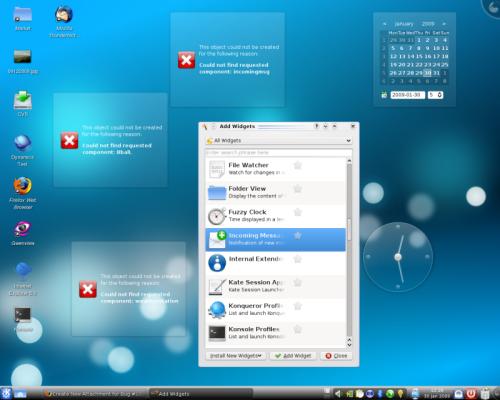Click the lock screen icon in the panel
The image size is (500, 400).
[x=459, y=394]
